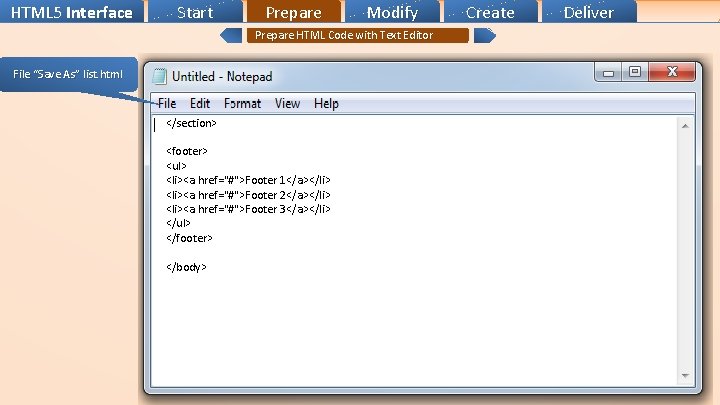Click the scrollbar down arrow in Notepad
This screenshot has width=720, height=405.
[x=685, y=376]
